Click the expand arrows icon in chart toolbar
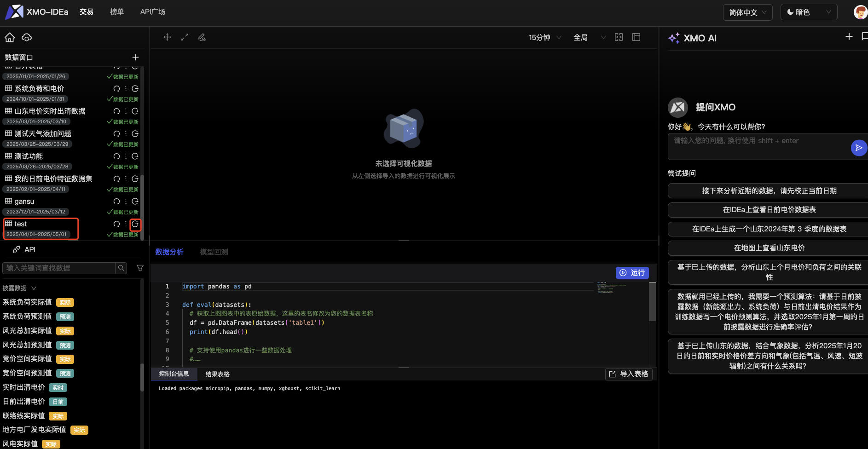 pos(185,37)
